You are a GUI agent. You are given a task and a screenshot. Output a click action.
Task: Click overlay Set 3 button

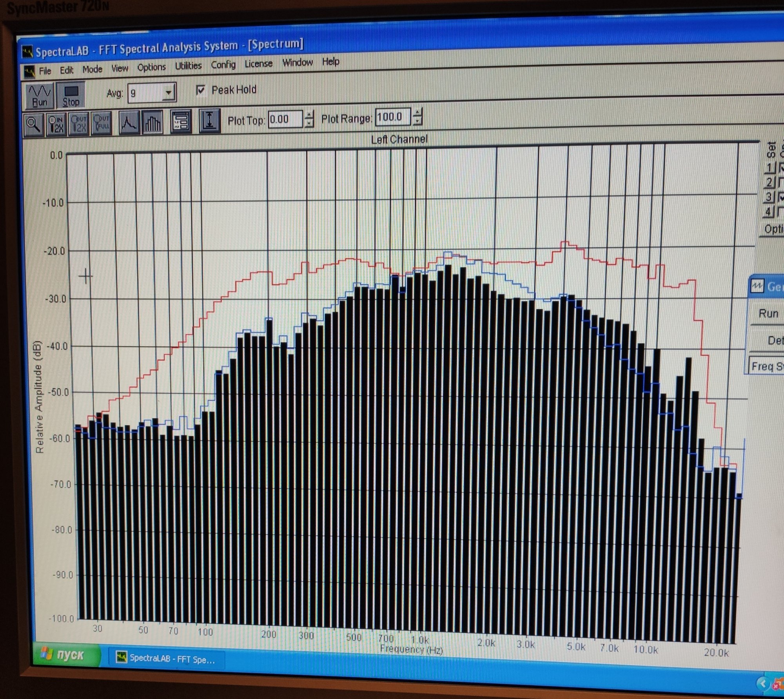coord(769,197)
